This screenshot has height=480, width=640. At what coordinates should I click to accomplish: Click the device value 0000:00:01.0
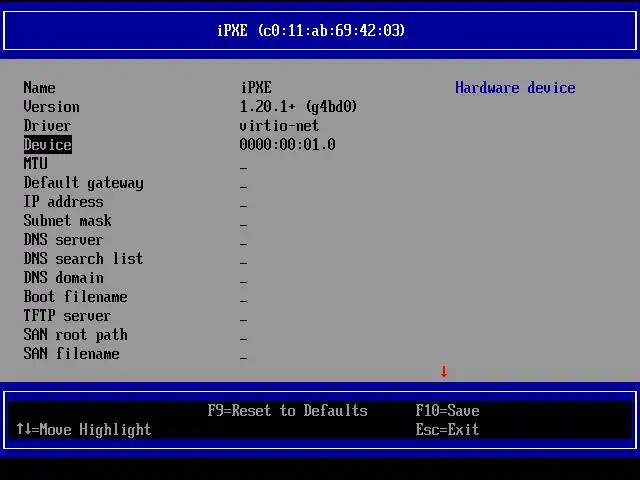pyautogui.click(x=287, y=145)
